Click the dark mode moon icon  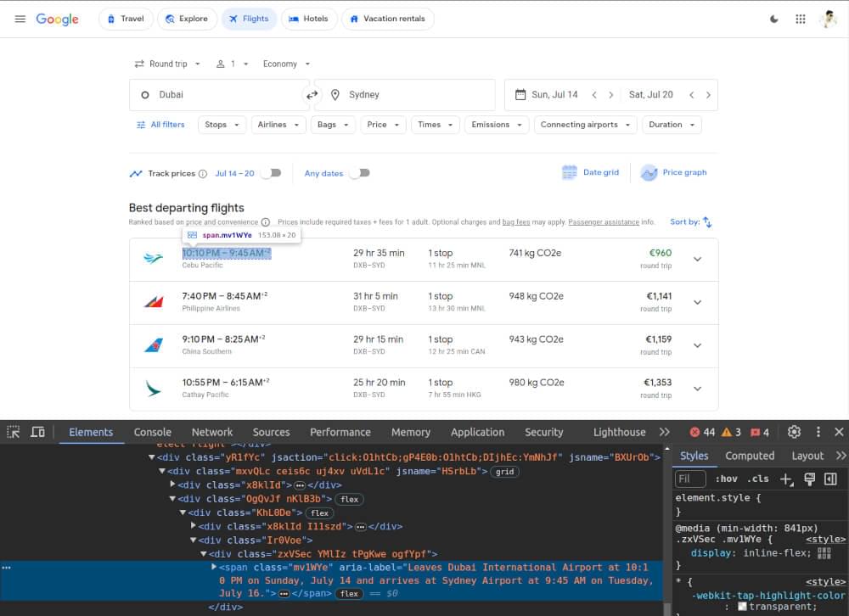click(775, 19)
